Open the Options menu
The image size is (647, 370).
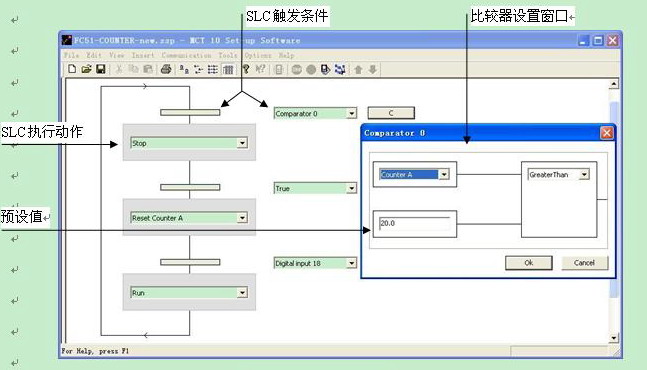pyautogui.click(x=258, y=55)
